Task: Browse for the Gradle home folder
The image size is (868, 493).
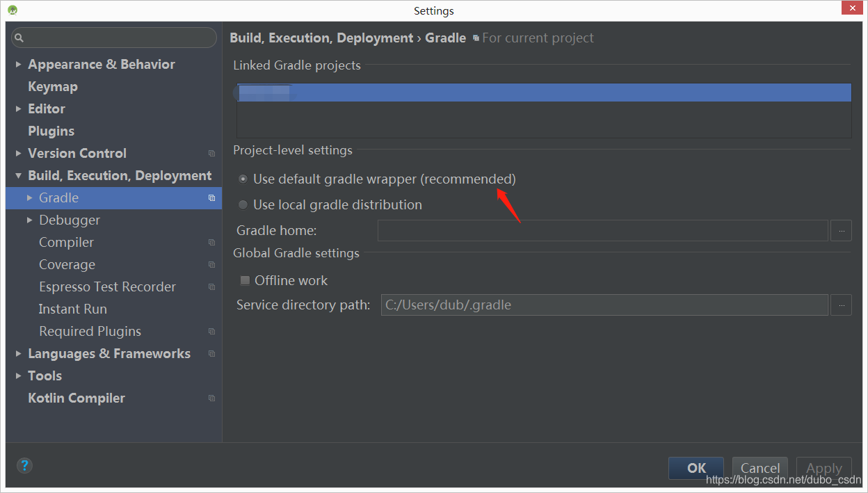Action: 841,230
